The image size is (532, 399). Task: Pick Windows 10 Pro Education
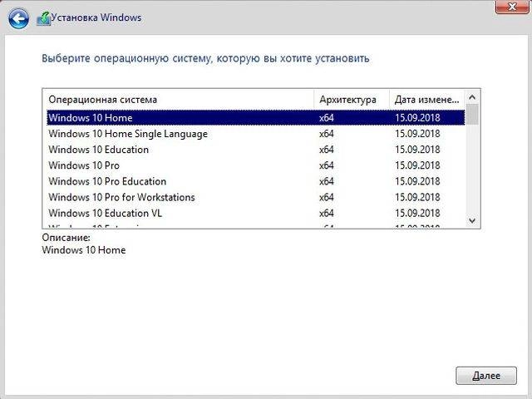(256, 181)
